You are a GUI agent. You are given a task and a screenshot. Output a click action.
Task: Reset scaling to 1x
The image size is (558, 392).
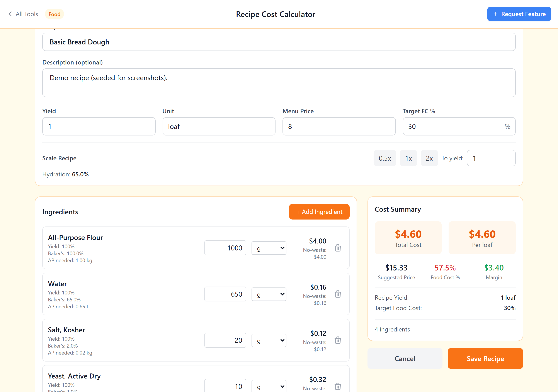click(x=408, y=158)
